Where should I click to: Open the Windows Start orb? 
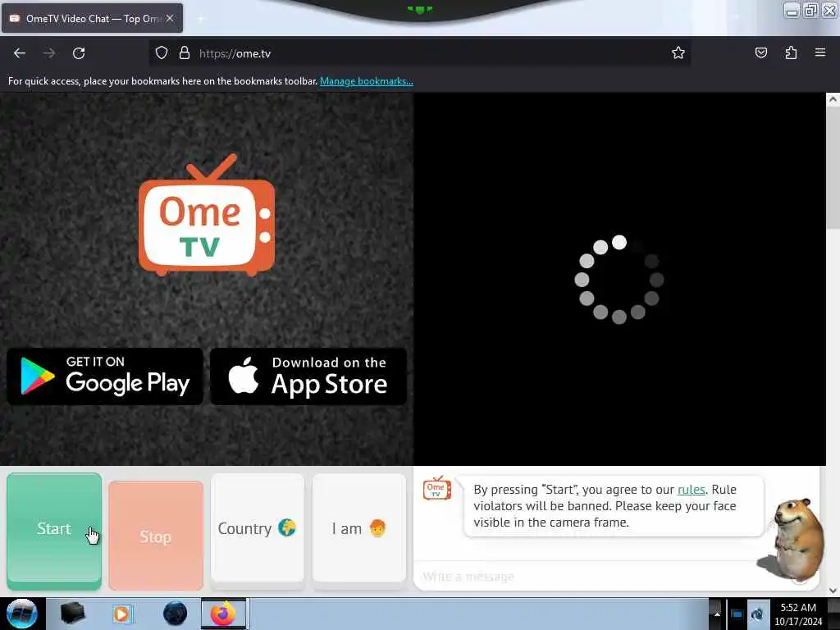click(x=21, y=614)
